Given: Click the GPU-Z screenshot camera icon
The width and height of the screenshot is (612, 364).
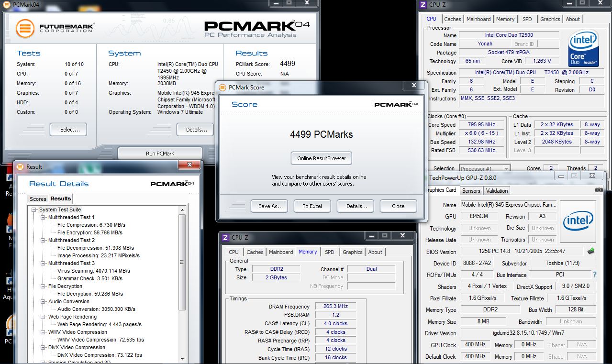Looking at the screenshot, I should [x=599, y=190].
